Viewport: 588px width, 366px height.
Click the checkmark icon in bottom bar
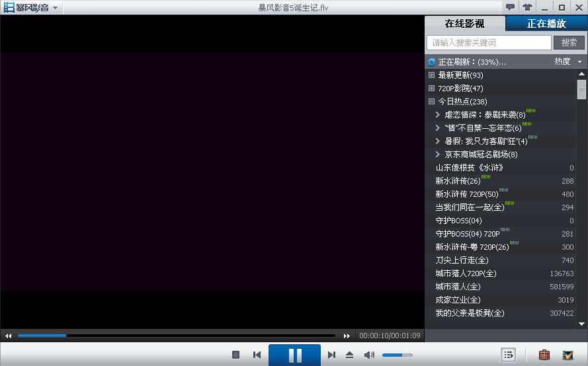567,354
